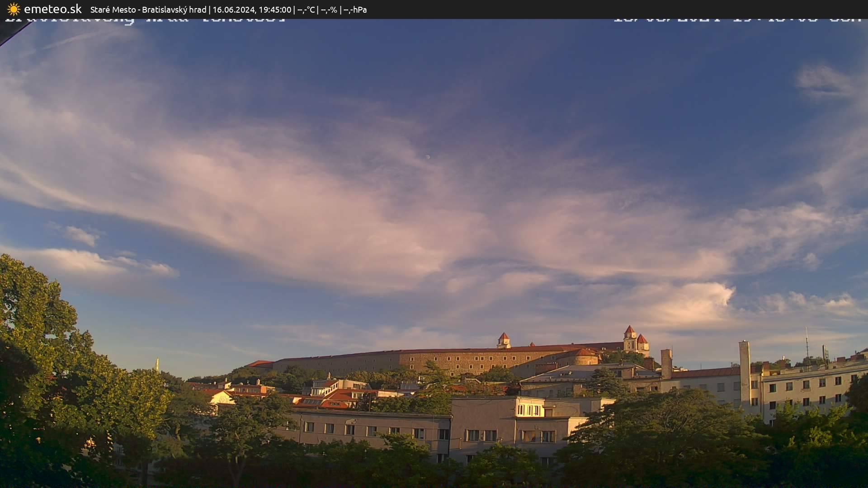Screen dimensions: 868x488
Task: Click the faded watermark text at top left
Action: 145,19
